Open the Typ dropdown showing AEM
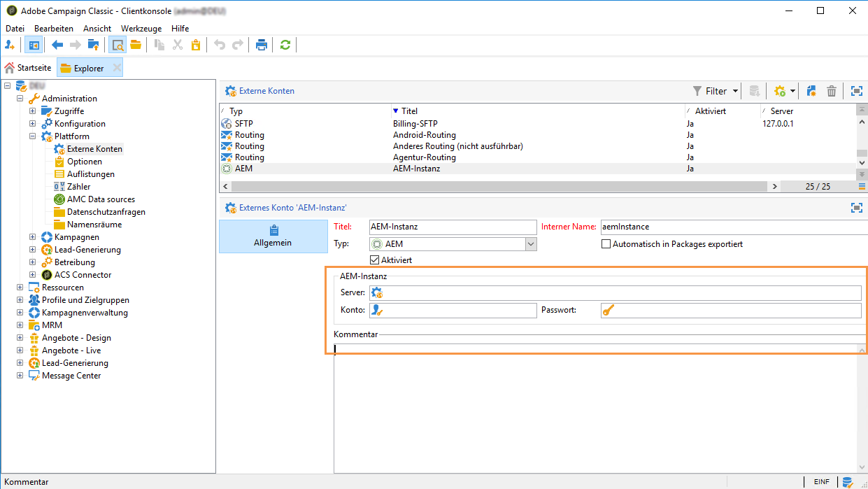This screenshot has width=868, height=489. tap(531, 244)
